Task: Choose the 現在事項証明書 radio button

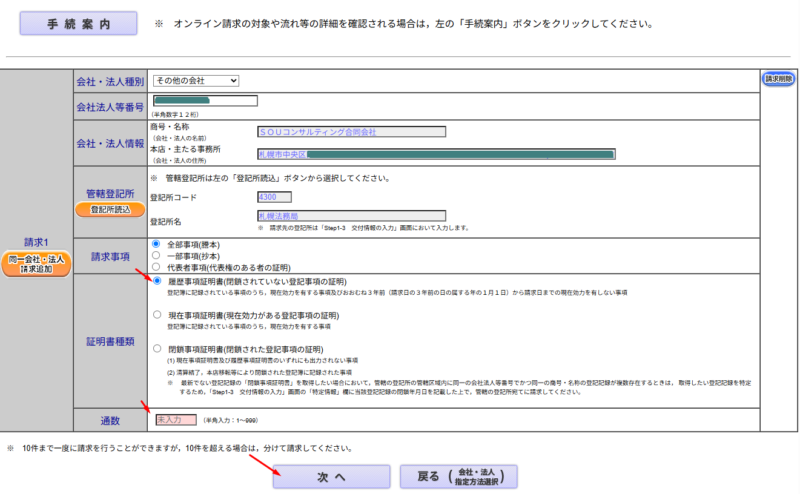Action: pyautogui.click(x=157, y=314)
